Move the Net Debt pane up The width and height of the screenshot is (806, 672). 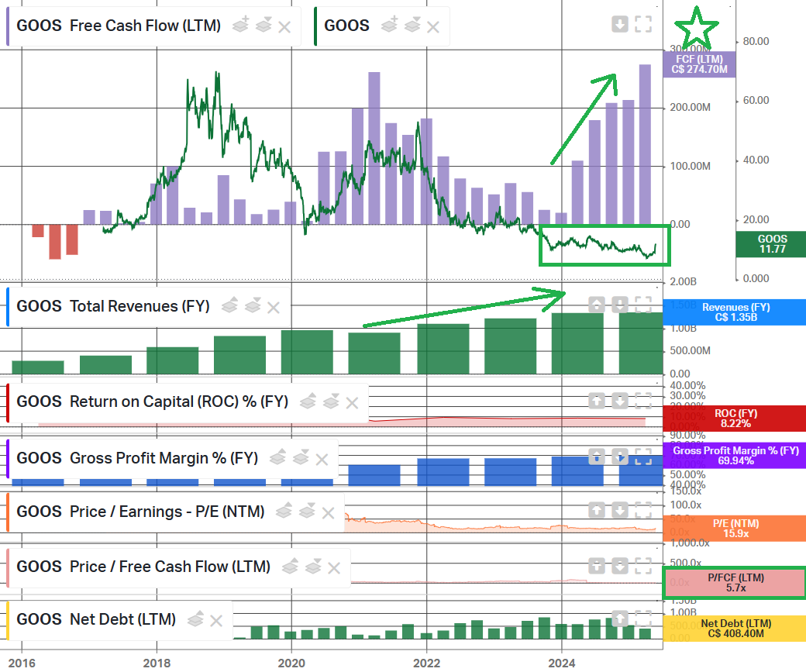620,618
